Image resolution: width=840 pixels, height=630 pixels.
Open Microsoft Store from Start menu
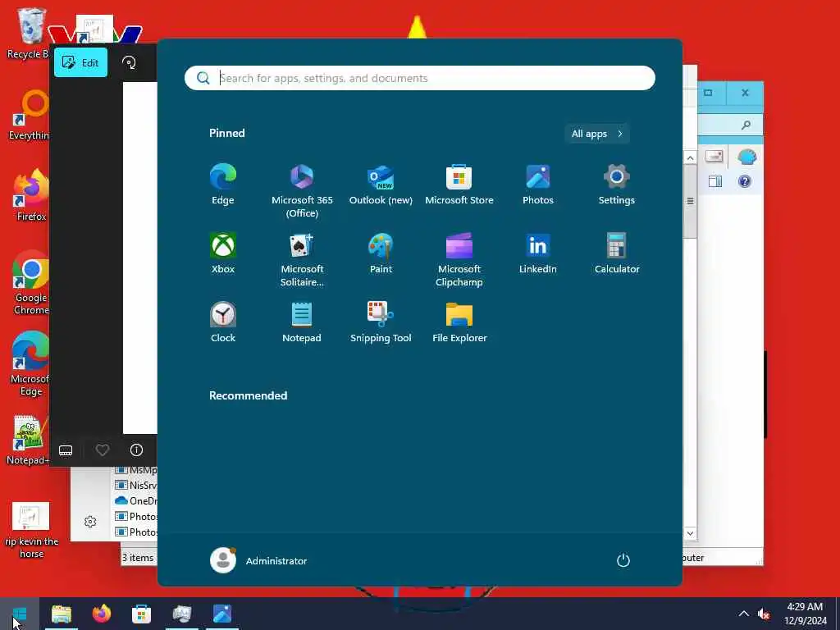coord(459,185)
